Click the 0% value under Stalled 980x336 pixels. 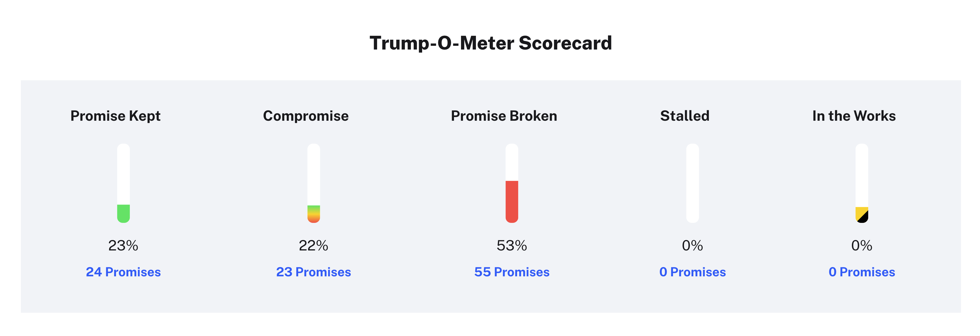[x=692, y=246]
